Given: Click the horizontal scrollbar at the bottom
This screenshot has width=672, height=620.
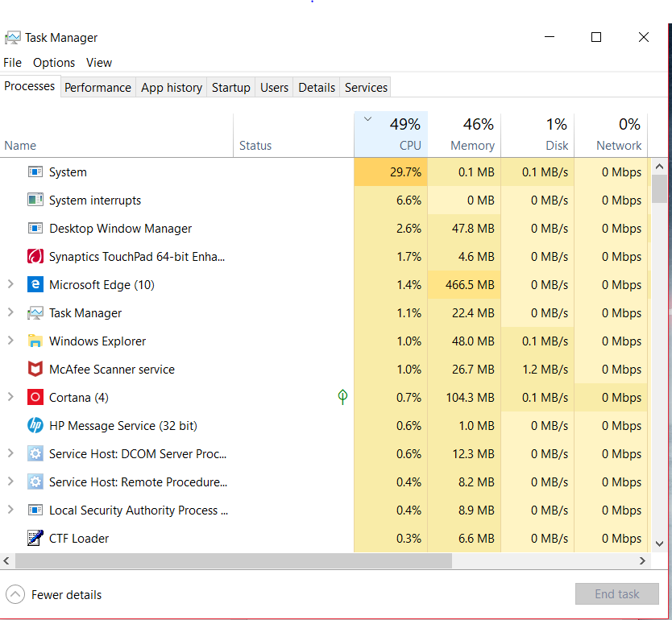Looking at the screenshot, I should point(234,561).
